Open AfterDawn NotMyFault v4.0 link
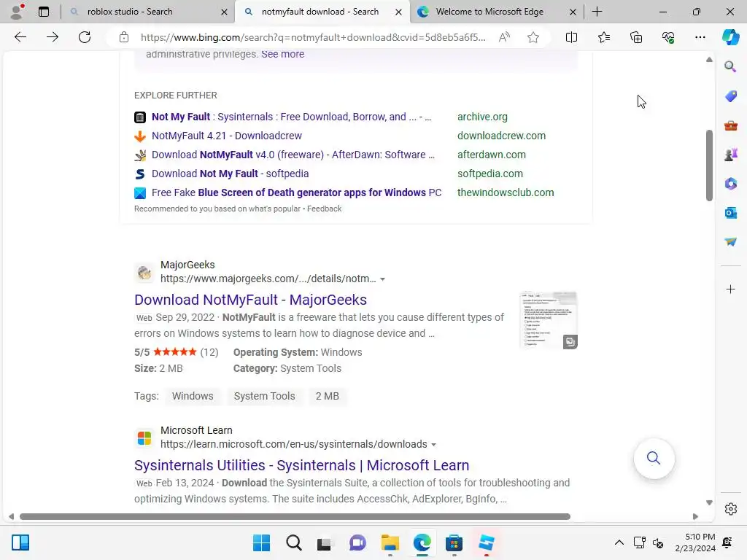Screen dimensions: 747x560 [293, 155]
